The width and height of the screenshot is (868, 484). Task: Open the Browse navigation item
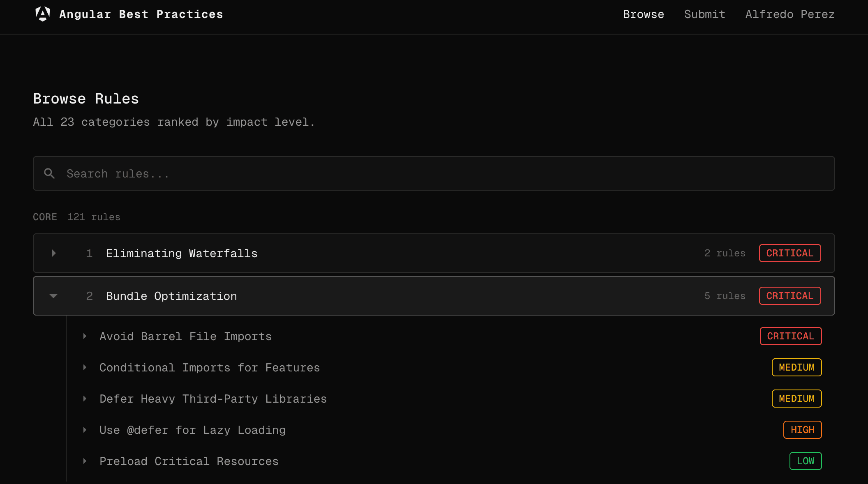coord(643,14)
